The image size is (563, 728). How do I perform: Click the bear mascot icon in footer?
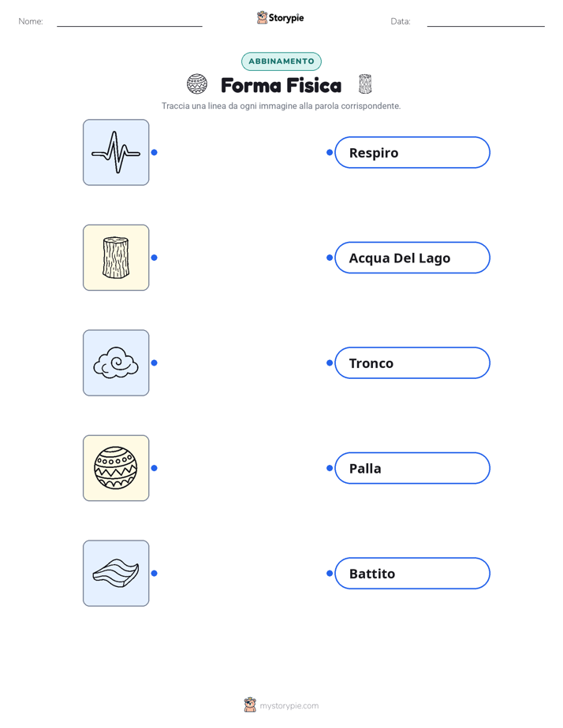point(250,705)
